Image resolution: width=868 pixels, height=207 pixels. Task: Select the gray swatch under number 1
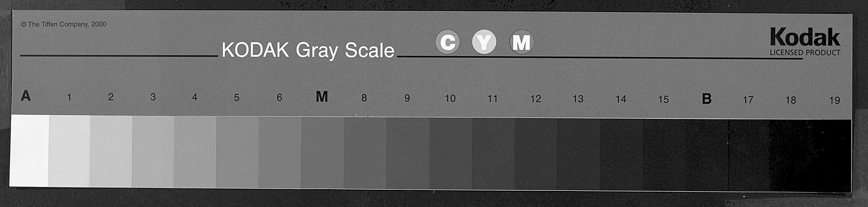coord(69,151)
